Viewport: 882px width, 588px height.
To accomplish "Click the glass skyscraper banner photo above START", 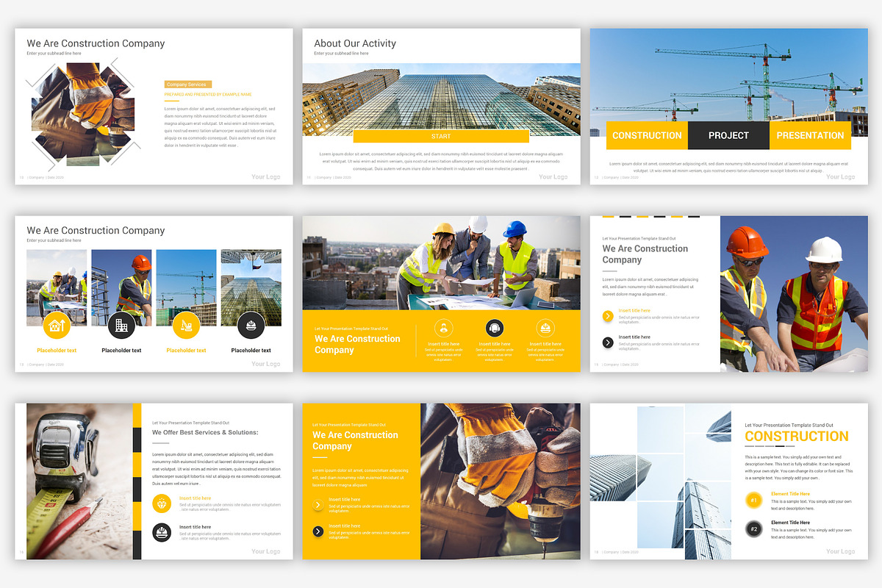I will (x=441, y=99).
